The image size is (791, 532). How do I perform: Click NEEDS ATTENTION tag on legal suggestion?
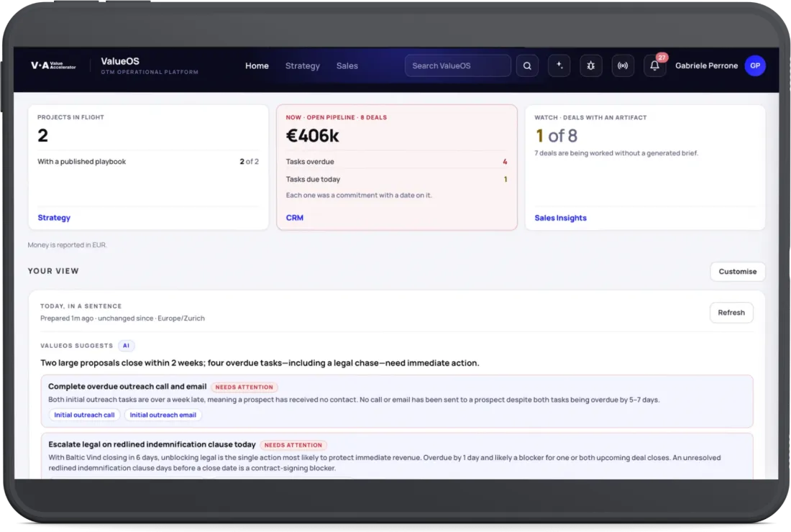pos(293,445)
